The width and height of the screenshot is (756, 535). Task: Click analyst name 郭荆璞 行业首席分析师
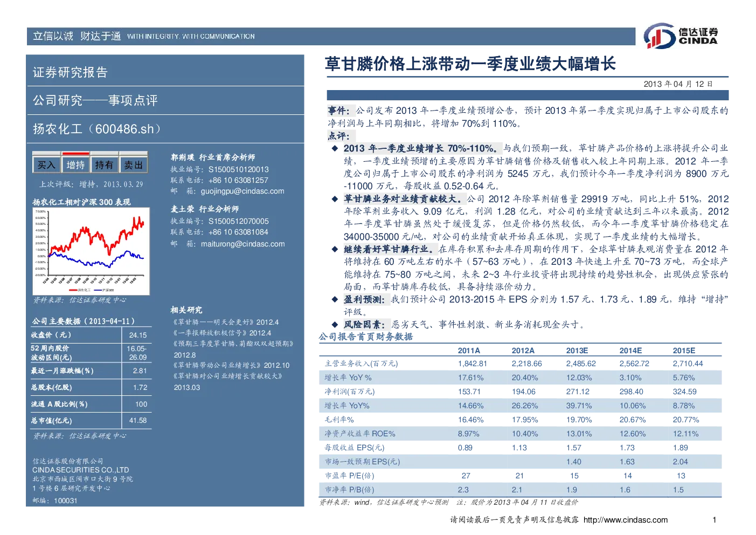(x=213, y=157)
